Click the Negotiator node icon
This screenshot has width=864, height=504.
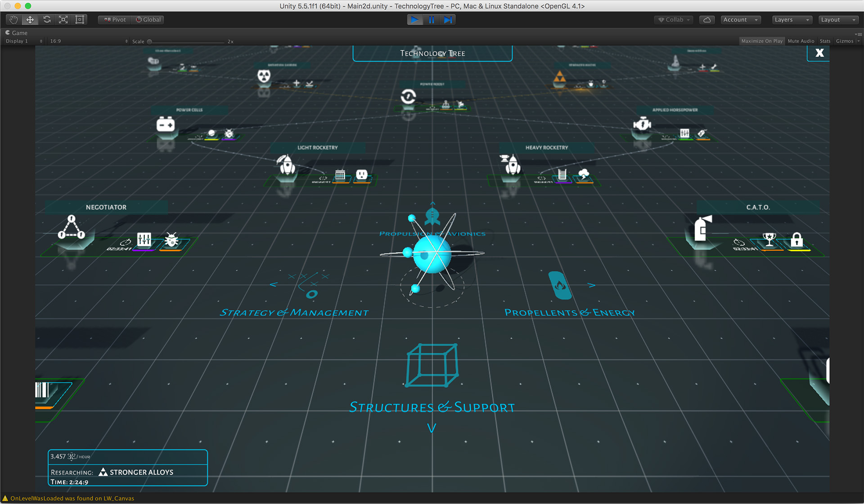(71, 228)
